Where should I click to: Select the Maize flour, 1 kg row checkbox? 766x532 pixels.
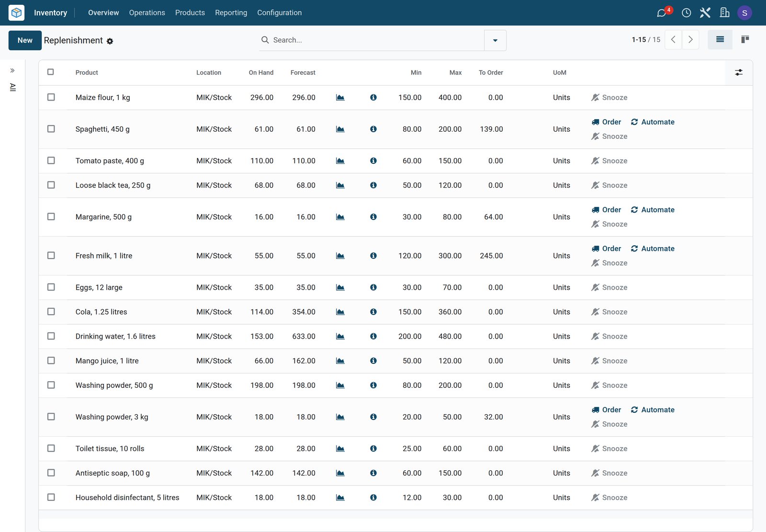51,97
